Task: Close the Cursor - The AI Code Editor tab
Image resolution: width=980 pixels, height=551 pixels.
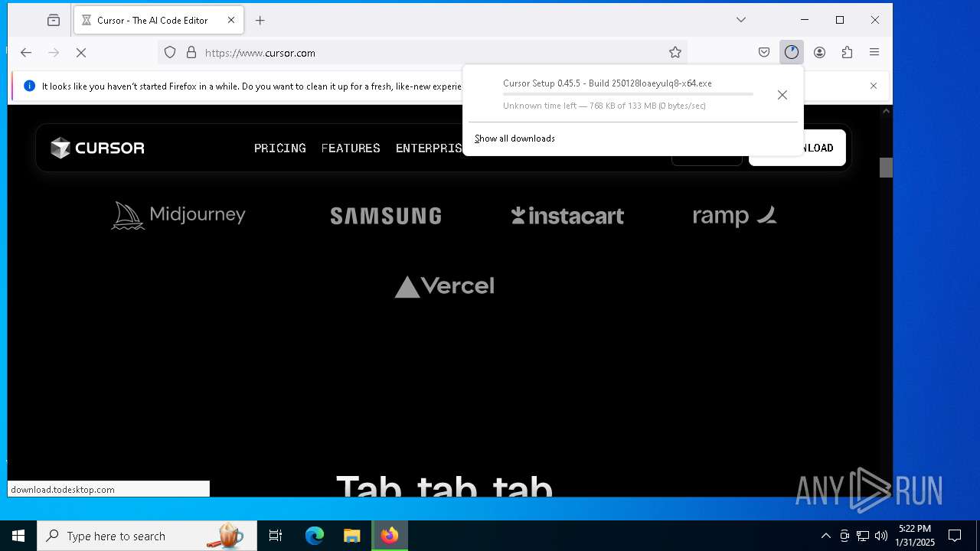Action: click(x=231, y=21)
